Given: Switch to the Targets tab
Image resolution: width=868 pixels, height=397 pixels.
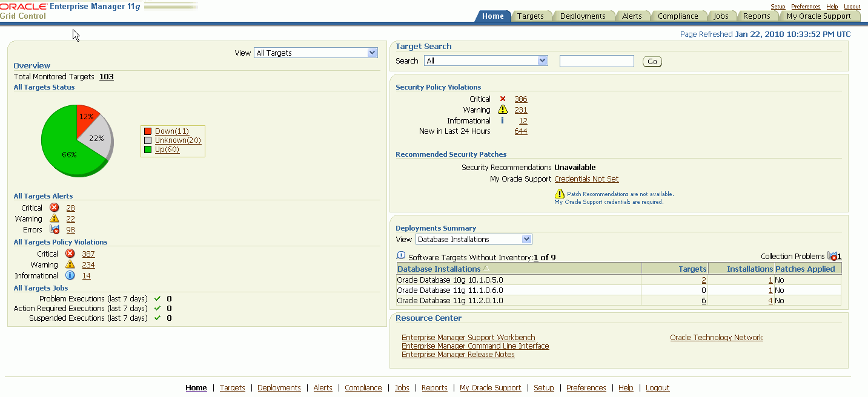Looking at the screenshot, I should coord(530,16).
